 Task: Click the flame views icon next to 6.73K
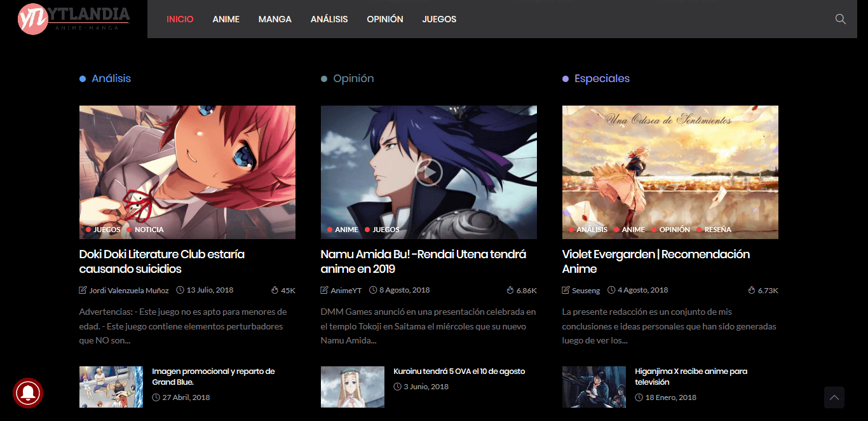point(752,290)
